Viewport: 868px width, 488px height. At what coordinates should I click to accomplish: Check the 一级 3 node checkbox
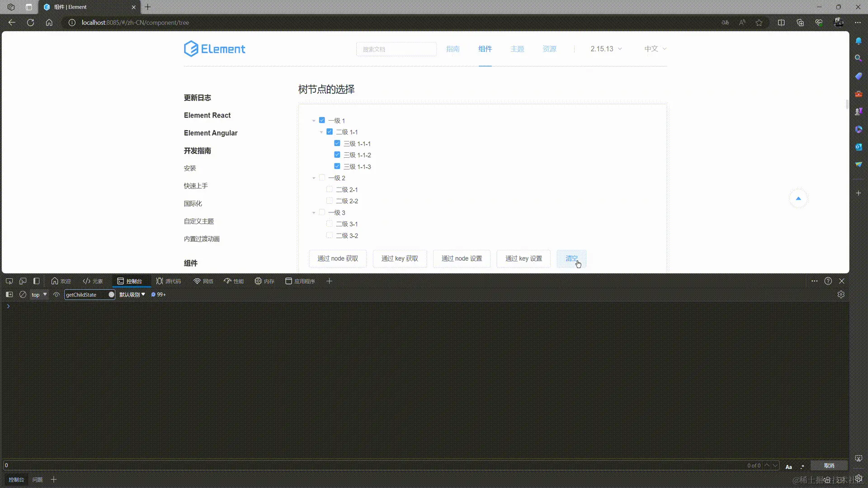(322, 212)
